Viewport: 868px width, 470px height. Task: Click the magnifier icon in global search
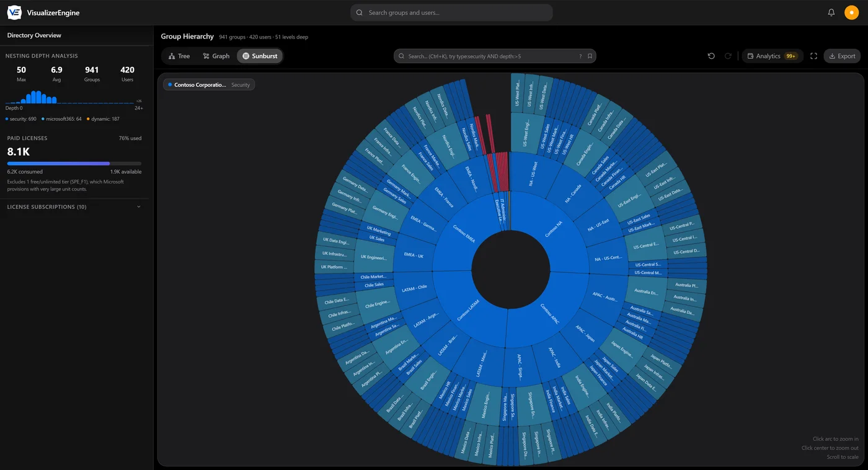click(x=360, y=12)
